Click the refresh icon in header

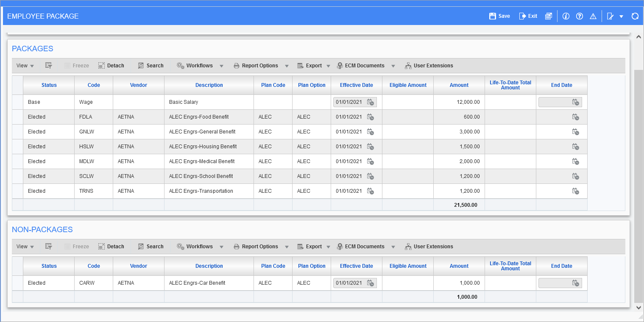click(x=635, y=16)
